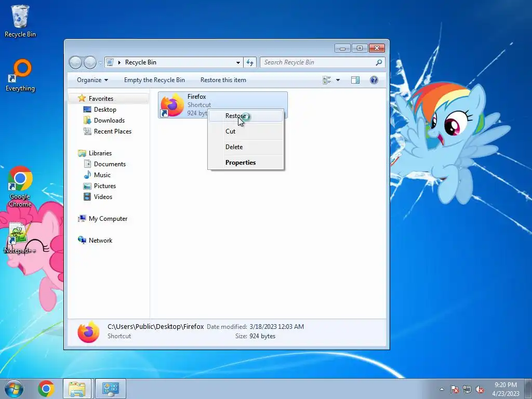
Task: Click the Show desktop button
Action: pyautogui.click(x=528, y=389)
